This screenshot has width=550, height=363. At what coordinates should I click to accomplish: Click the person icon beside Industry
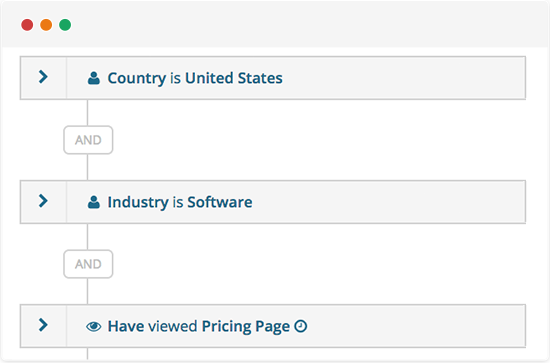(x=94, y=202)
